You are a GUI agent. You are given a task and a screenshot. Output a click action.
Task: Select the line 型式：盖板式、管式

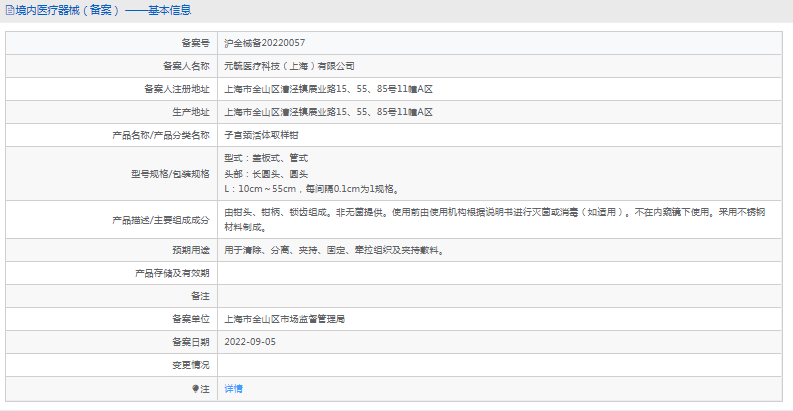click(266, 158)
